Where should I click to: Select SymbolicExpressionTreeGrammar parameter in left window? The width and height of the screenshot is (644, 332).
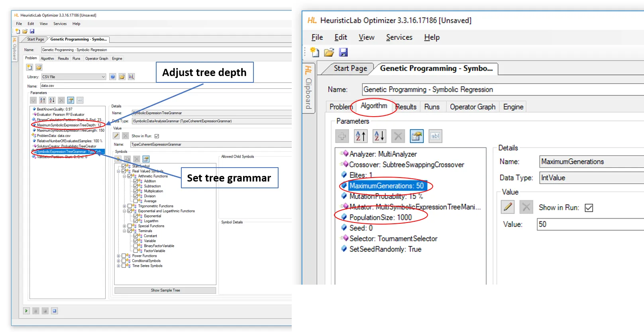[68, 152]
